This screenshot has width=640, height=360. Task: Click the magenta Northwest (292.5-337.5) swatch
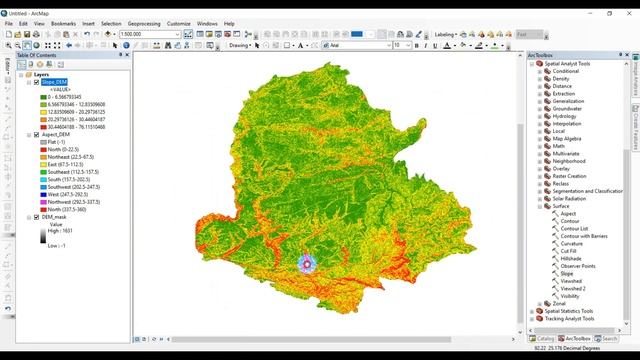(43, 202)
